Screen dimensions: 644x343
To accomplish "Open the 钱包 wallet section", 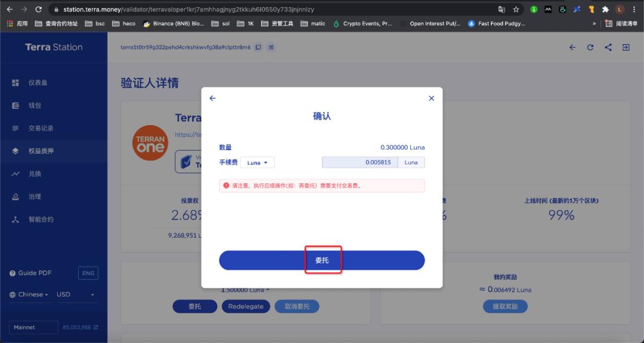I will click(36, 105).
